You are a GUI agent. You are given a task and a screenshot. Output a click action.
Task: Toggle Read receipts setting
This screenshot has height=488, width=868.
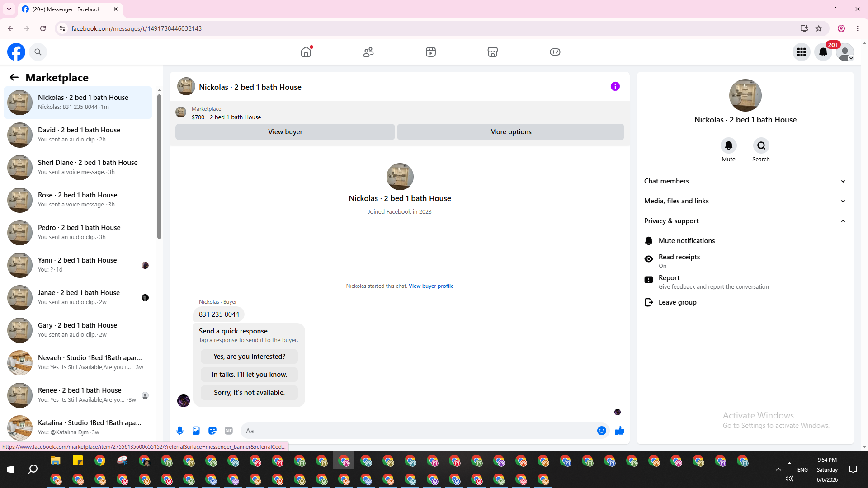click(745, 261)
